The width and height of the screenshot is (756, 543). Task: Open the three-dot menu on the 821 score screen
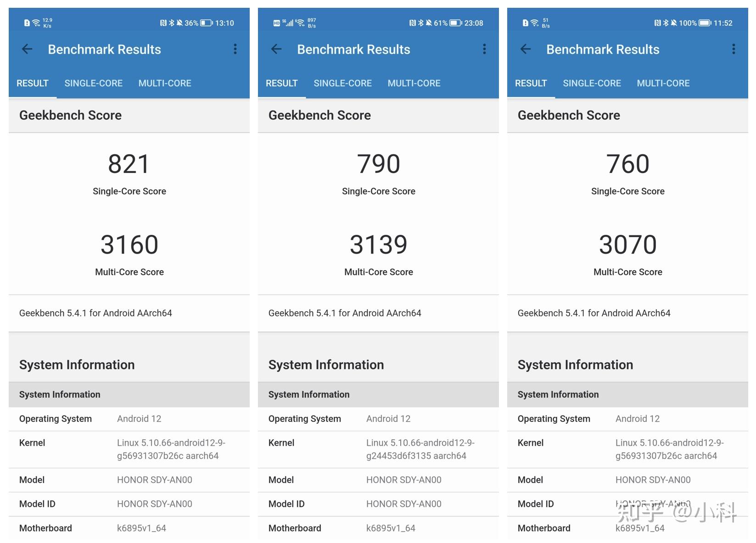[x=235, y=49]
